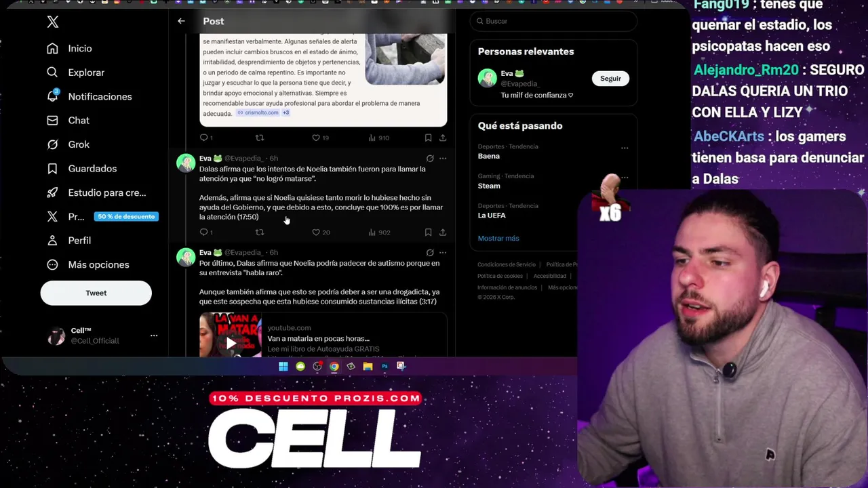Viewport: 868px width, 488px height.
Task: Open the La UEFA trending topic
Action: (x=492, y=216)
